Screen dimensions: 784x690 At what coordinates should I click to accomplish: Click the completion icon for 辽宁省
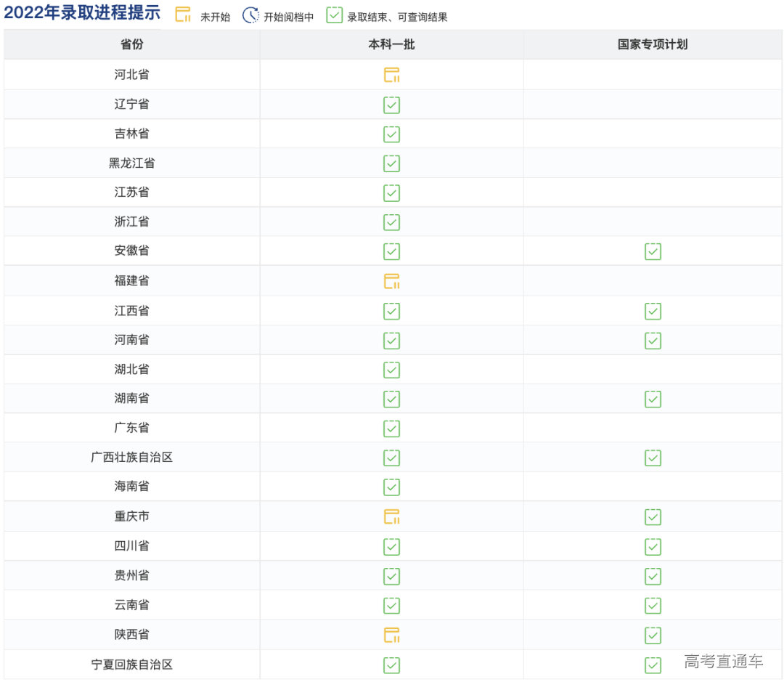click(x=391, y=105)
